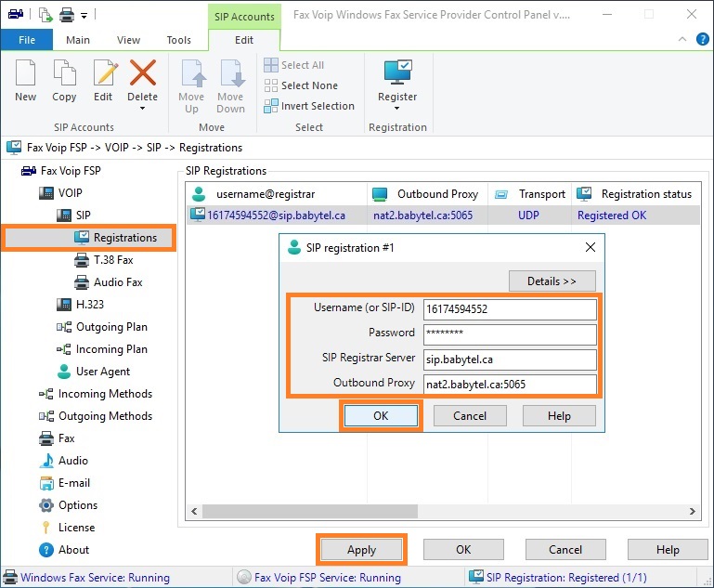Select the VOIP tree node
Image resolution: width=714 pixels, height=588 pixels.
click(x=60, y=193)
